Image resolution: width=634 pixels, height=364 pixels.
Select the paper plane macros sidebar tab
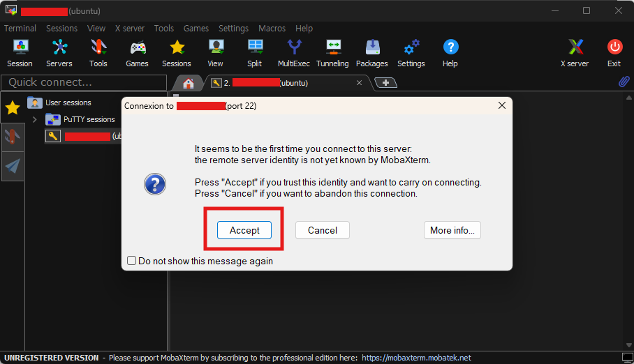click(x=13, y=167)
